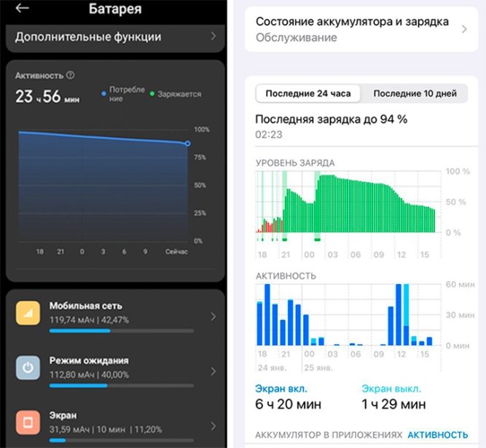486x448 pixels.
Task: Tap the 02:23 last charge time
Action: point(269,135)
